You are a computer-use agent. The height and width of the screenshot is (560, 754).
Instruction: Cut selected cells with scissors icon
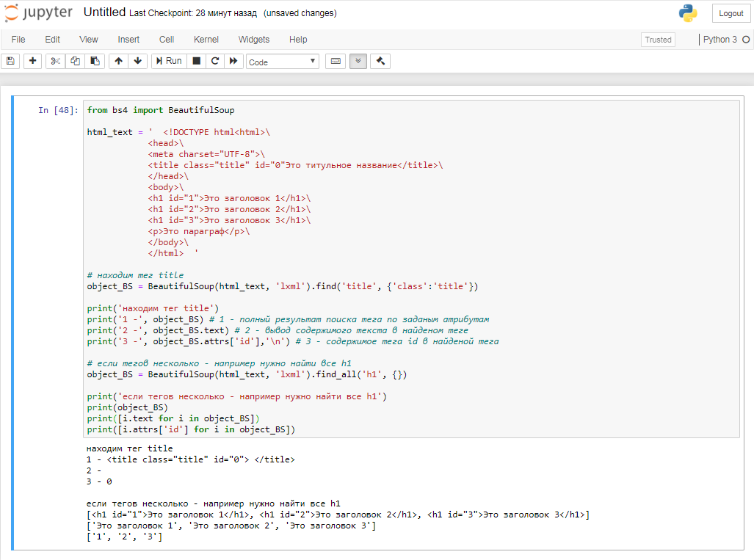pyautogui.click(x=55, y=61)
